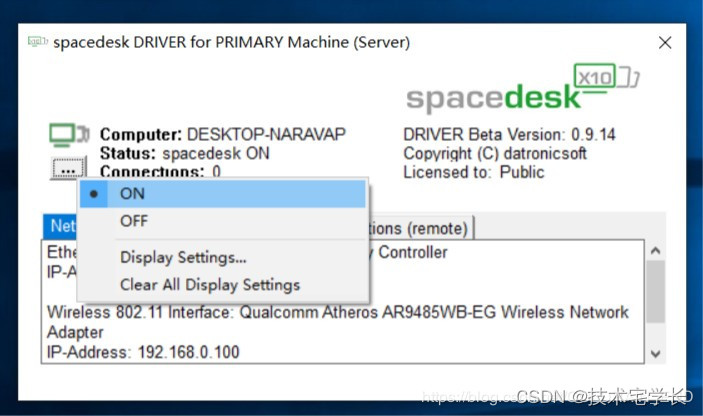Viewport: 703px width, 416px height.
Task: Click the three-dots options button
Action: 68,169
